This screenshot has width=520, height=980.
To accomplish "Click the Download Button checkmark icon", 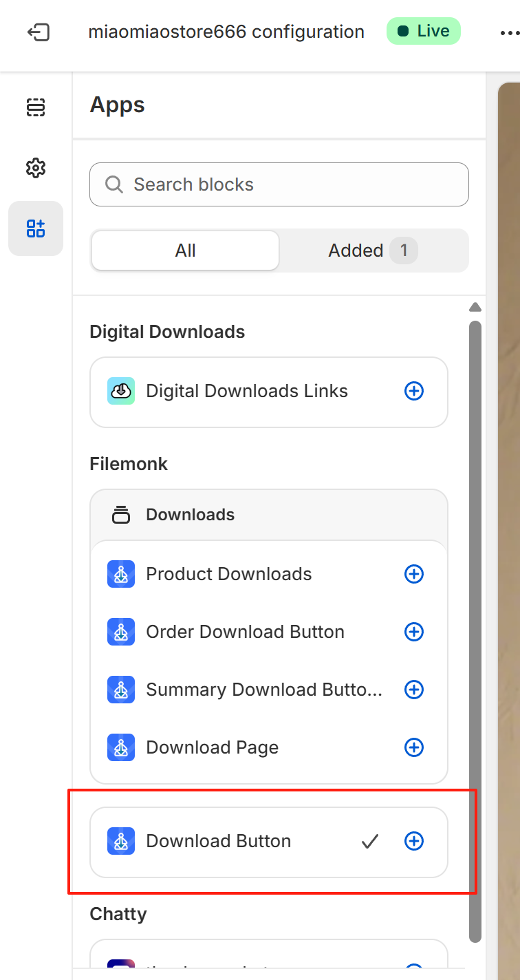I will point(370,841).
